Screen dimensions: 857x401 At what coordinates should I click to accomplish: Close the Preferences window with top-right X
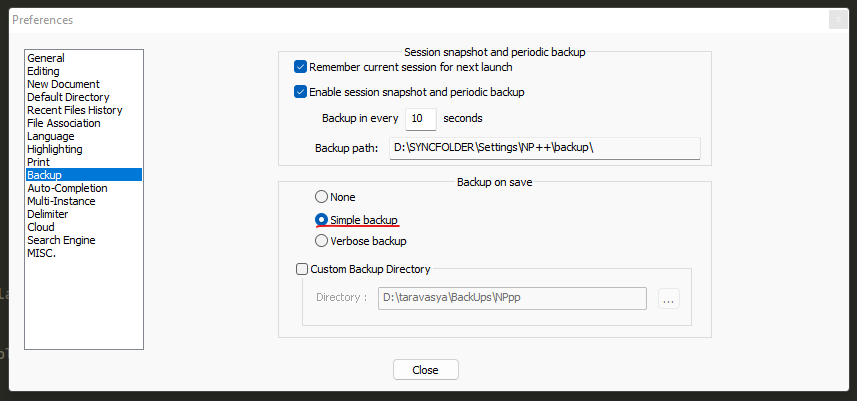[x=838, y=19]
